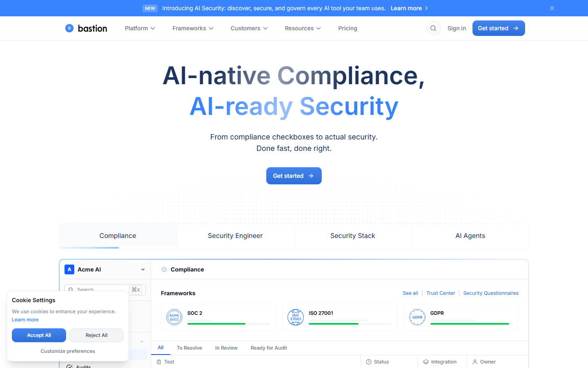Viewport: 588px width, 368px height.
Task: Open Security Questionnaires link
Action: tap(491, 293)
